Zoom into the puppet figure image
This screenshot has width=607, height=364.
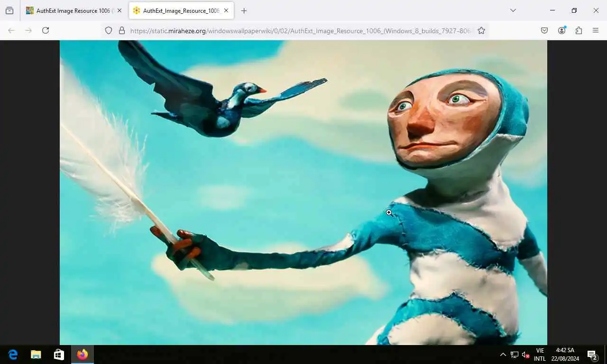(303, 192)
